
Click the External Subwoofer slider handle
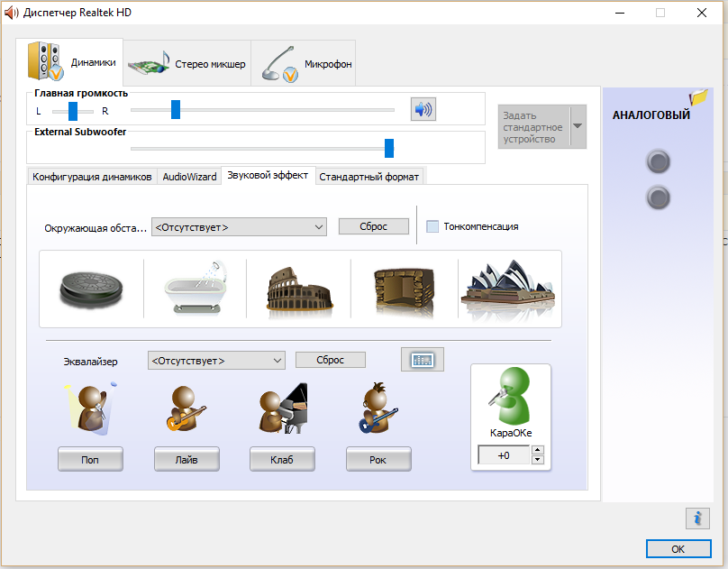click(x=389, y=148)
